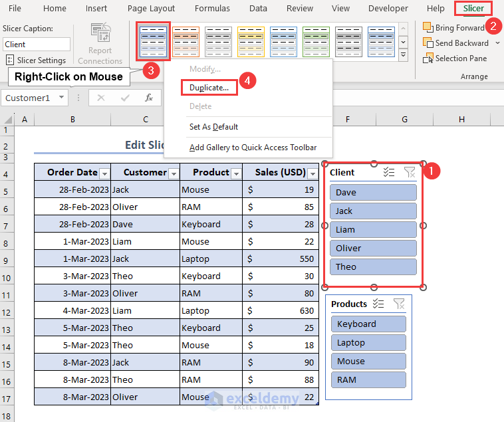Filter by Keyboard in Products slicer
The image size is (504, 422).
tap(368, 324)
